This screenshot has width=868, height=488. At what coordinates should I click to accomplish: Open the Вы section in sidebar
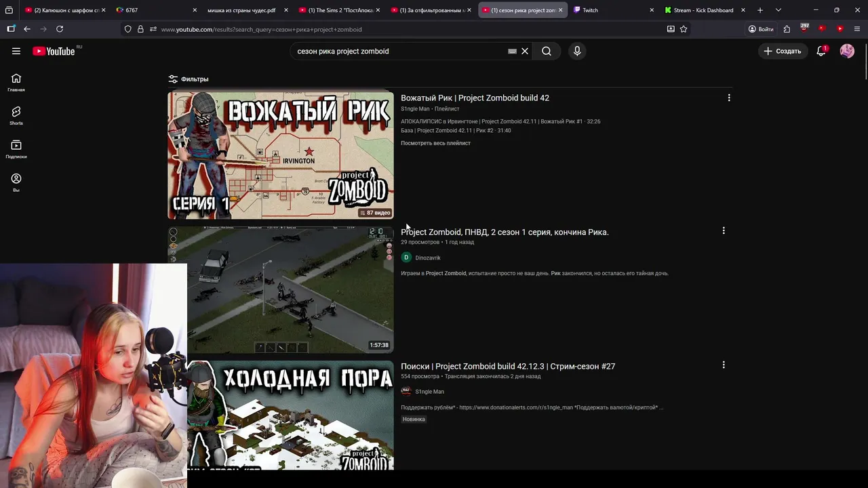tap(16, 182)
